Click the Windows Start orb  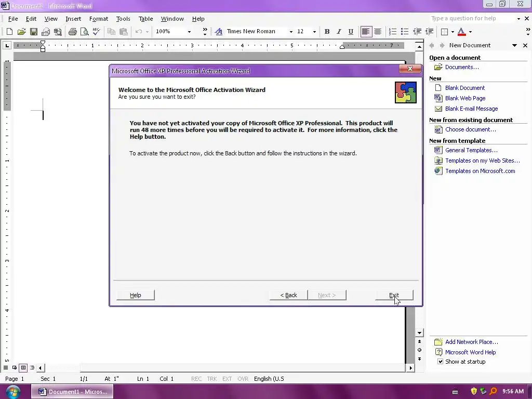[13, 392]
